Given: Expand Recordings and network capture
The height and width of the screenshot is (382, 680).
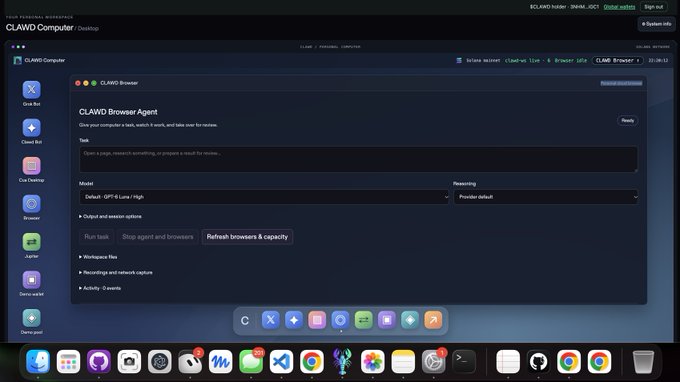Looking at the screenshot, I should 115,273.
